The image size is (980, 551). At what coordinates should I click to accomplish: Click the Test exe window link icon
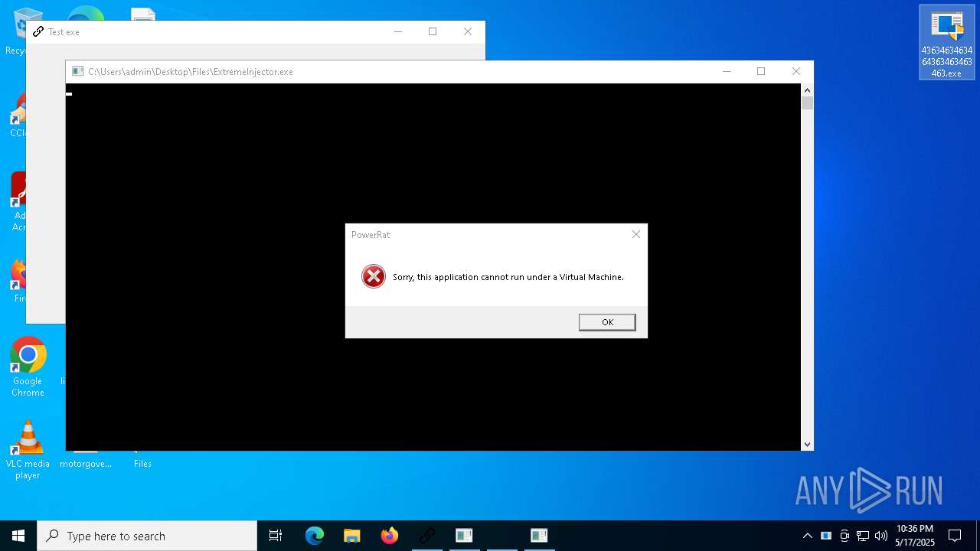pos(38,32)
